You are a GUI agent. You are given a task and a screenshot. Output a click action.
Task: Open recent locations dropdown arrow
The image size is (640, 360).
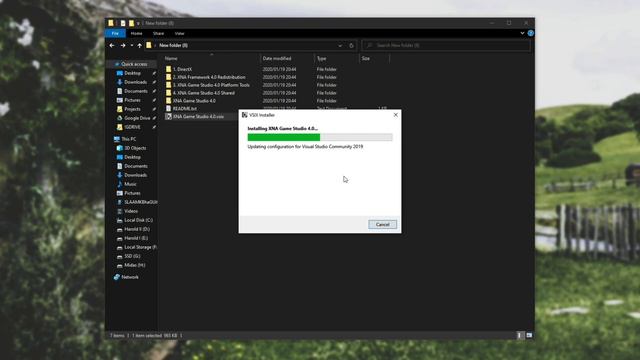[x=131, y=45]
